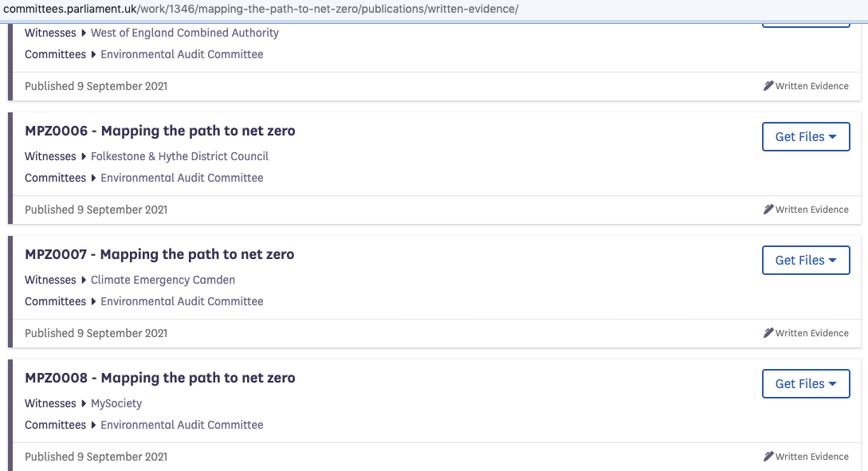The height and width of the screenshot is (471, 868).
Task: Select the Climate Emergency Camden witness link
Action: point(163,281)
